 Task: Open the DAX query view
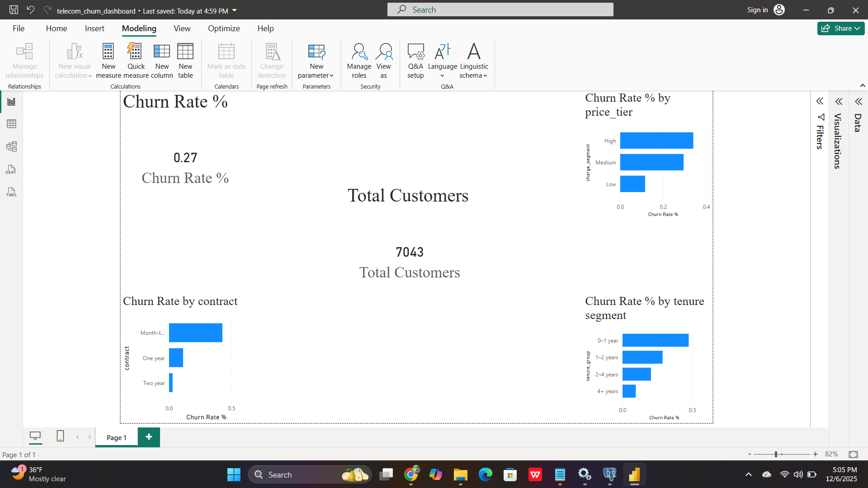tap(11, 169)
